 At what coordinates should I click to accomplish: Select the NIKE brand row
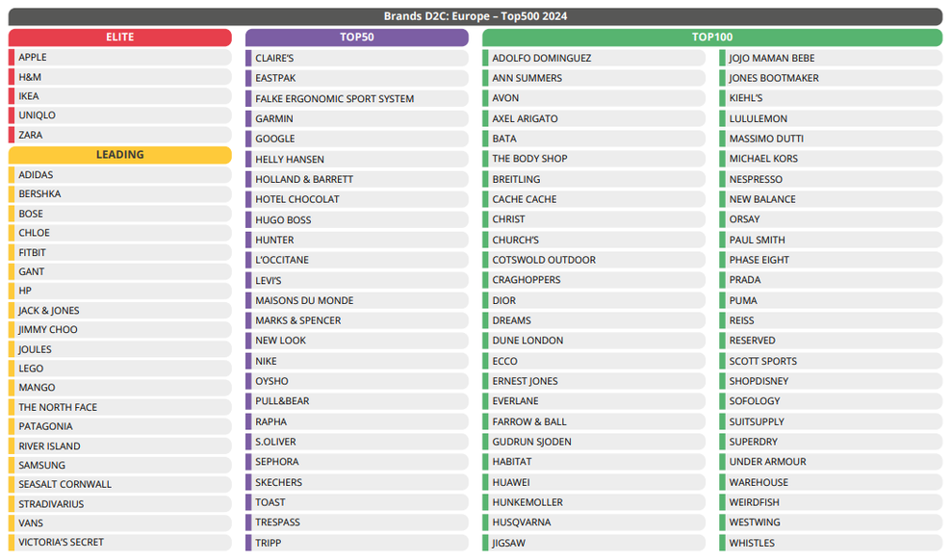click(357, 362)
